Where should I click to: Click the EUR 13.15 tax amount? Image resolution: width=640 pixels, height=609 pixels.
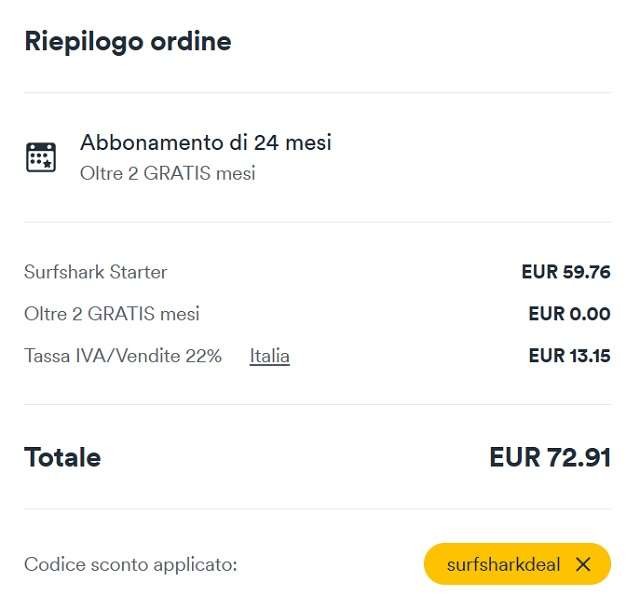pyautogui.click(x=568, y=356)
